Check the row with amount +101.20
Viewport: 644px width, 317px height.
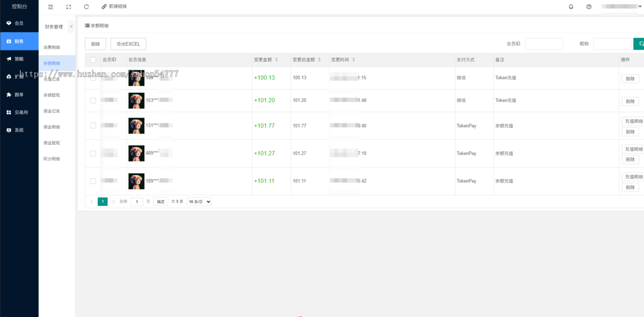point(93,100)
